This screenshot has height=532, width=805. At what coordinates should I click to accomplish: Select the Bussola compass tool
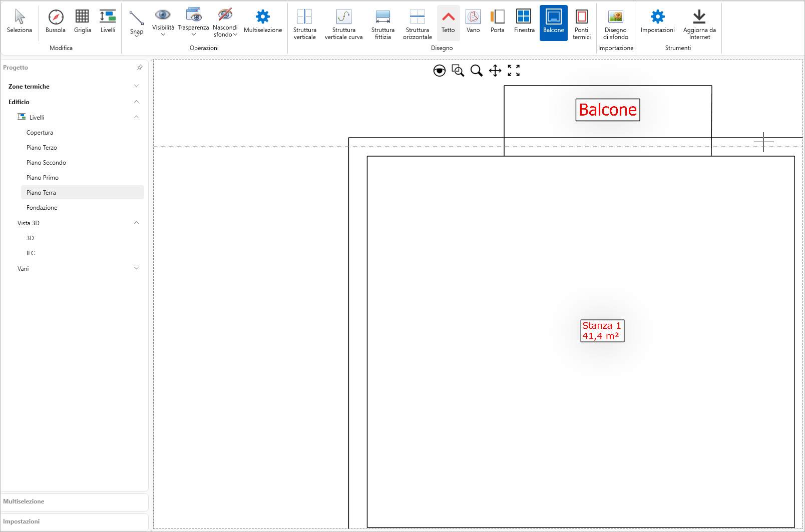pyautogui.click(x=56, y=22)
